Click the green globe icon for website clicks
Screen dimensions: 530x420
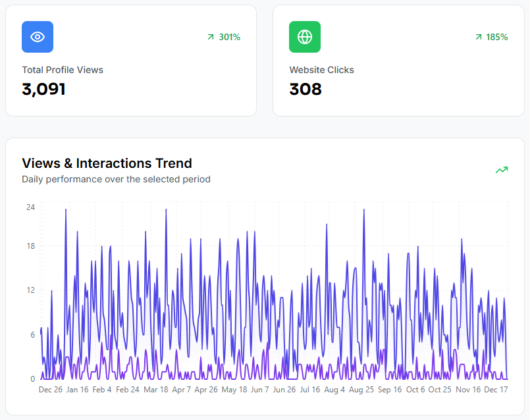(x=305, y=37)
